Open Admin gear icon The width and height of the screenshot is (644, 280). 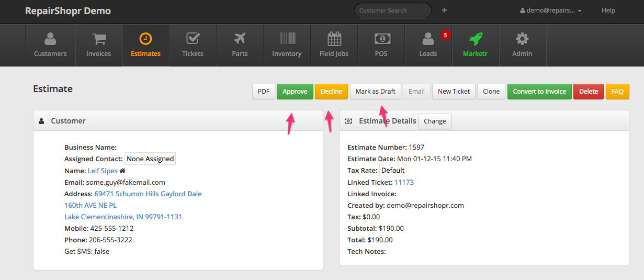522,39
